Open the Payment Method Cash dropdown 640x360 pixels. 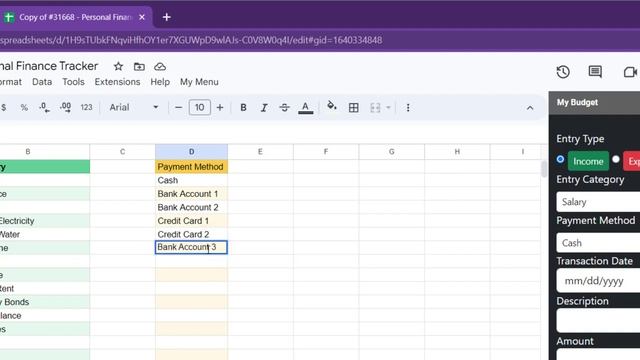click(598, 243)
